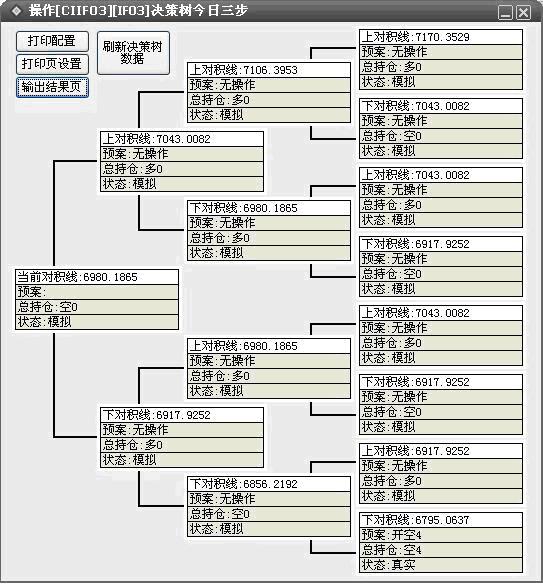Close the decision tree window
Viewport: 543px width, 586px height.
[523, 13]
